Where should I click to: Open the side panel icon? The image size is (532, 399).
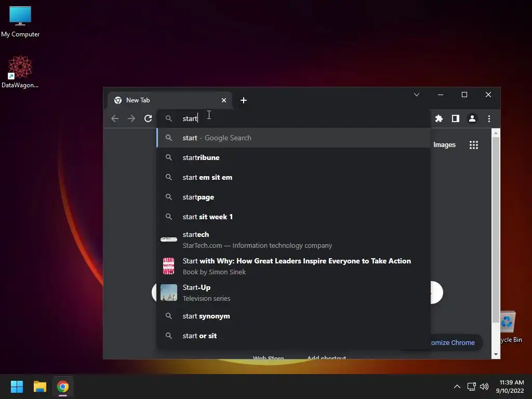tap(455, 118)
